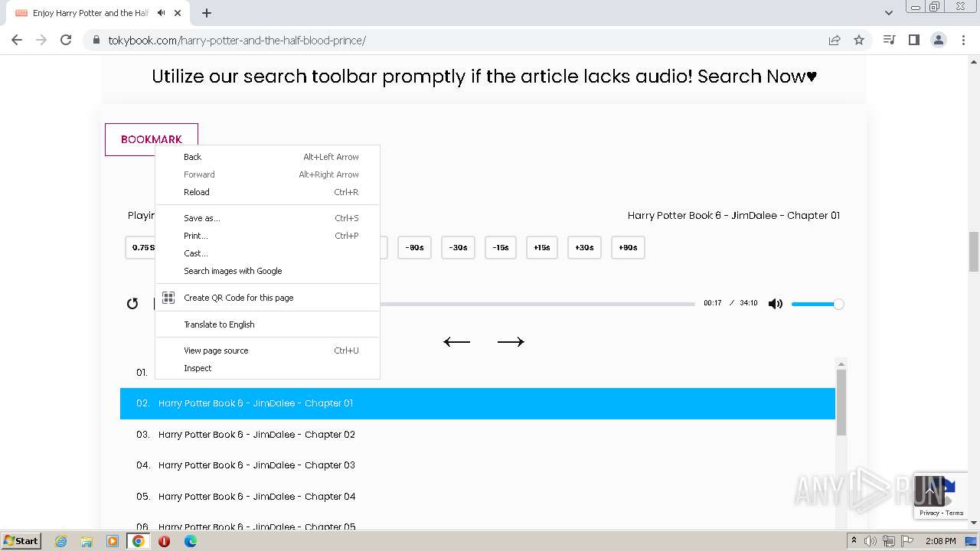Rewind audio by 30 seconds

[458, 247]
